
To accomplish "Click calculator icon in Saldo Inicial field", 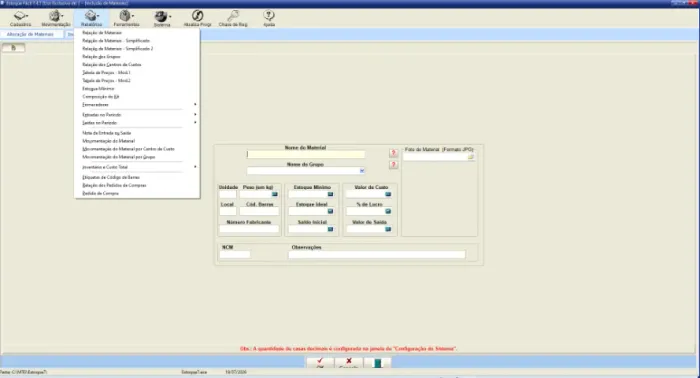I will (330, 229).
